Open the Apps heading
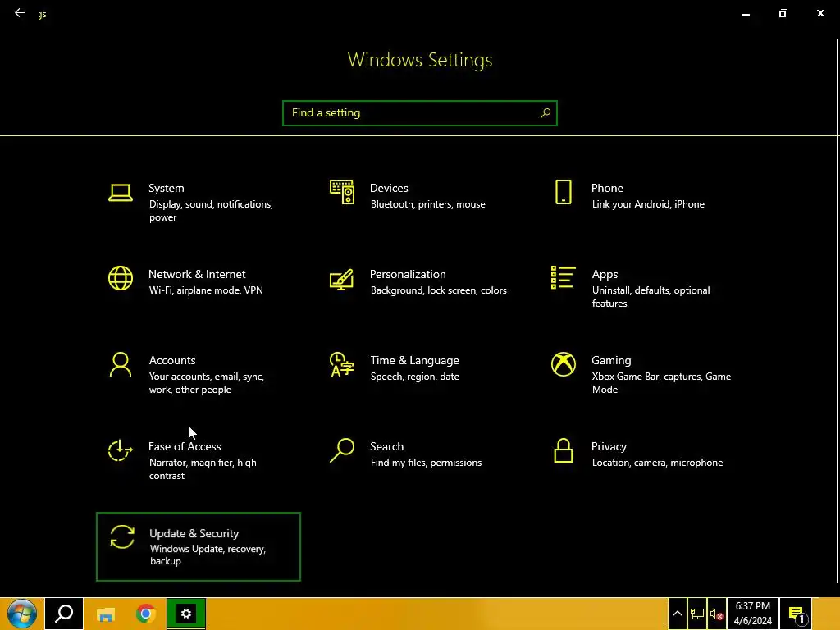840x630 pixels. [x=605, y=274]
